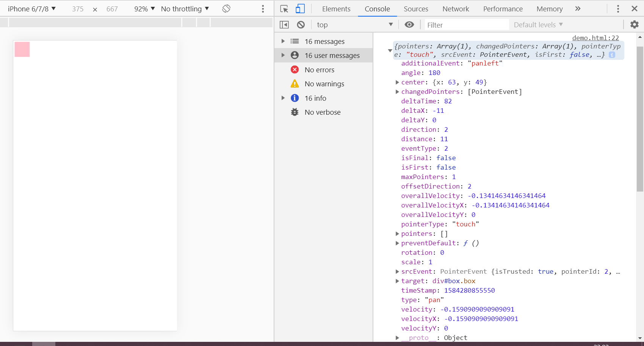Screen dimensions: 644x346
Task: Open Console settings gear icon
Action: (x=634, y=25)
